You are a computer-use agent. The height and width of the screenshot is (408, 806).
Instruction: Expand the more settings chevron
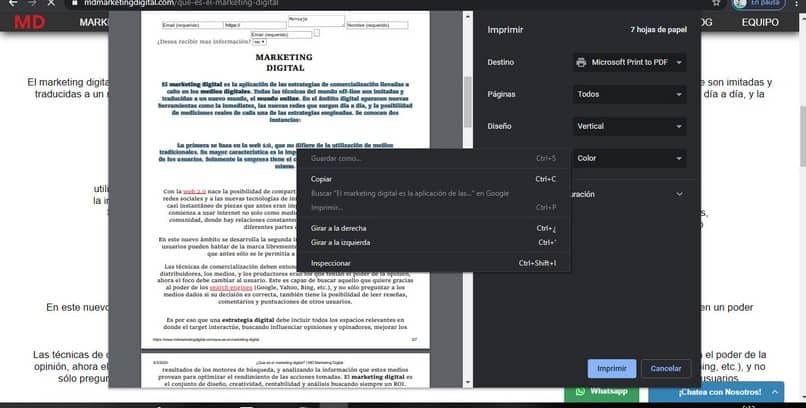point(679,194)
